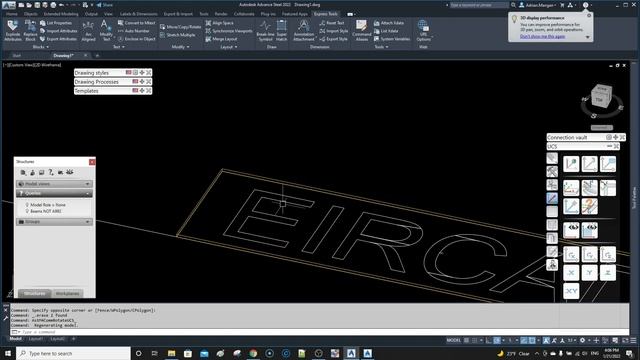Click the X axis icon in the UCS palette
640x360 pixels.
(571, 273)
